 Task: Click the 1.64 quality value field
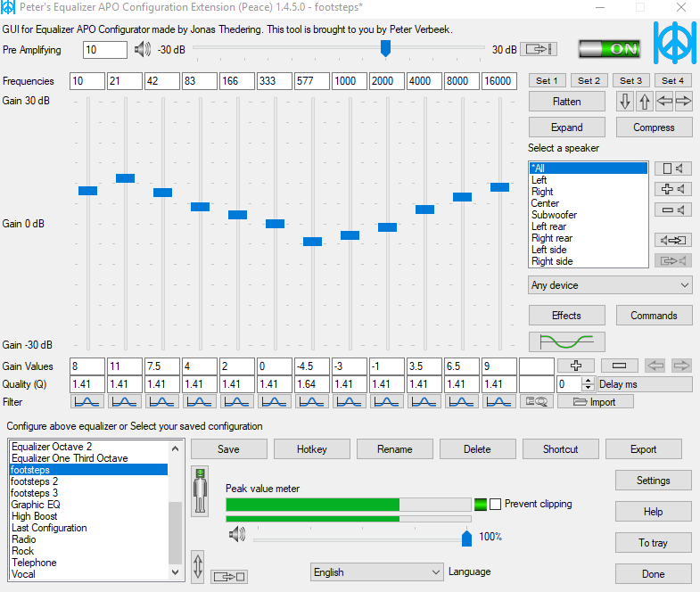pyautogui.click(x=311, y=384)
